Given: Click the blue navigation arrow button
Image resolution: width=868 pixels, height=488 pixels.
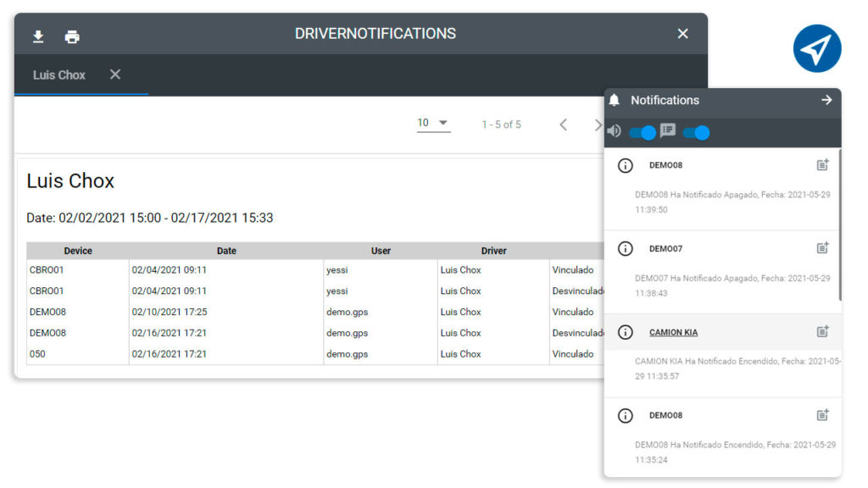Looking at the screenshot, I should coord(817,48).
